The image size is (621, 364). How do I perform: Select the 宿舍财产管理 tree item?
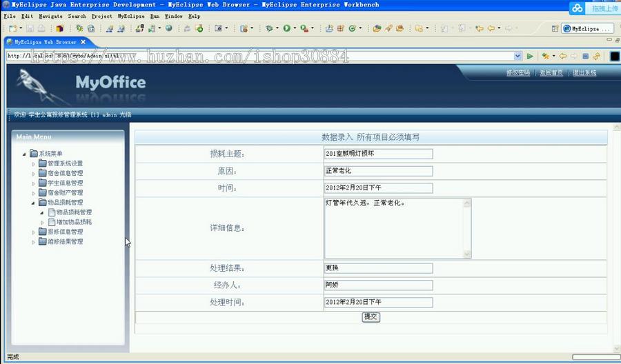click(x=66, y=192)
